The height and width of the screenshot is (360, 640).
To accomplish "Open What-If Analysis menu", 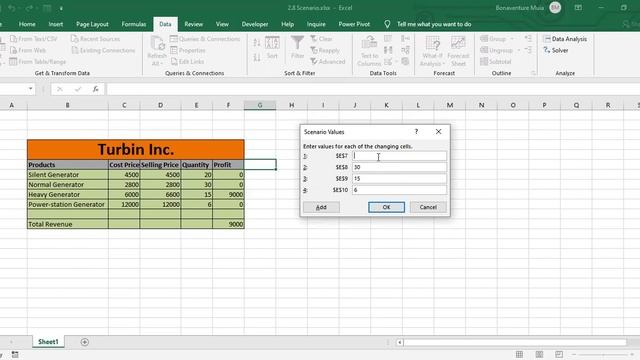I will click(x=432, y=51).
